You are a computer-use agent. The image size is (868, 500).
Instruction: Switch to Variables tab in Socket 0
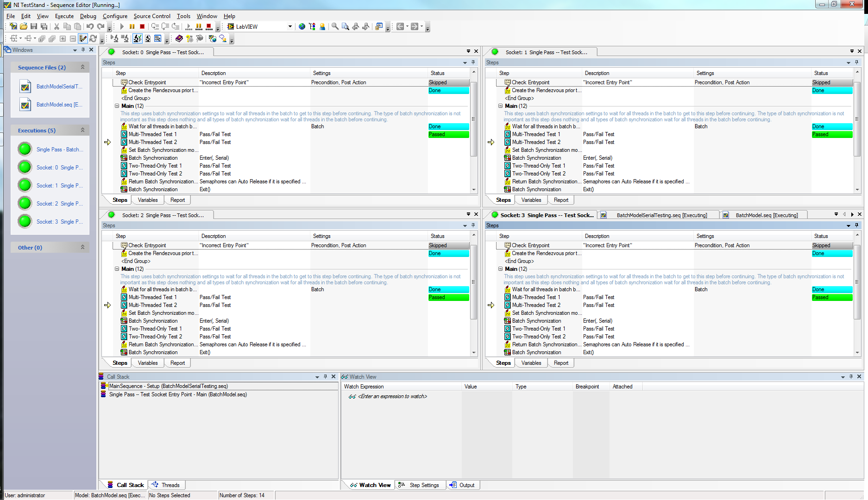click(x=148, y=200)
